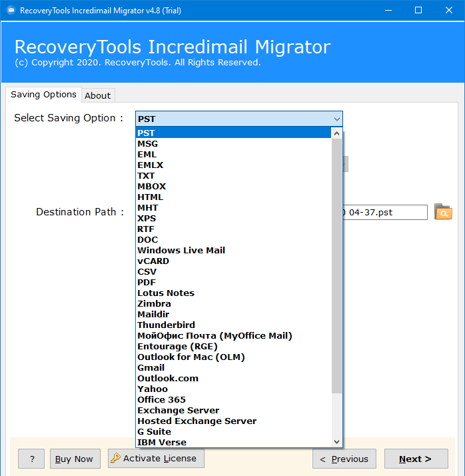Choose MBOX saving option
The image size is (465, 476).
[x=233, y=186]
